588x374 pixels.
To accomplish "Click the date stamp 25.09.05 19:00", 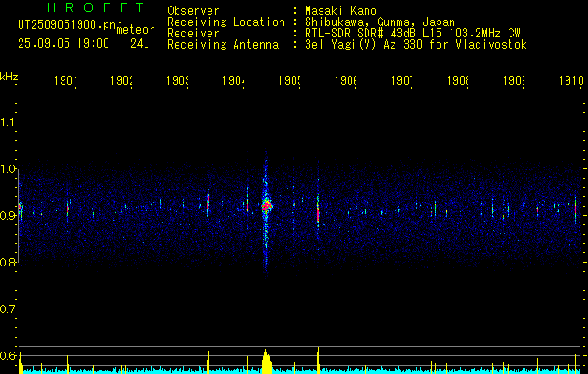I will pyautogui.click(x=64, y=44).
